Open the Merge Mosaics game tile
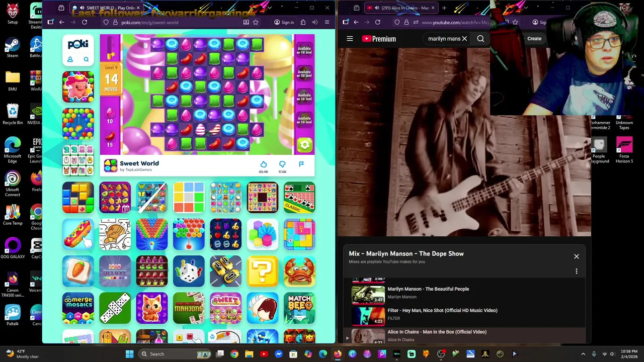The width and height of the screenshot is (644, 362). [x=78, y=308]
